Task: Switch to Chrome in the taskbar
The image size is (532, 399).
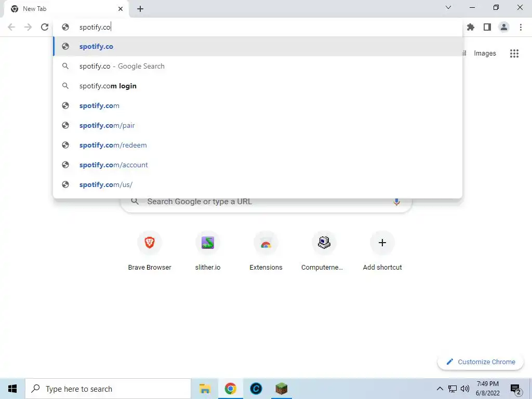Action: point(230,389)
